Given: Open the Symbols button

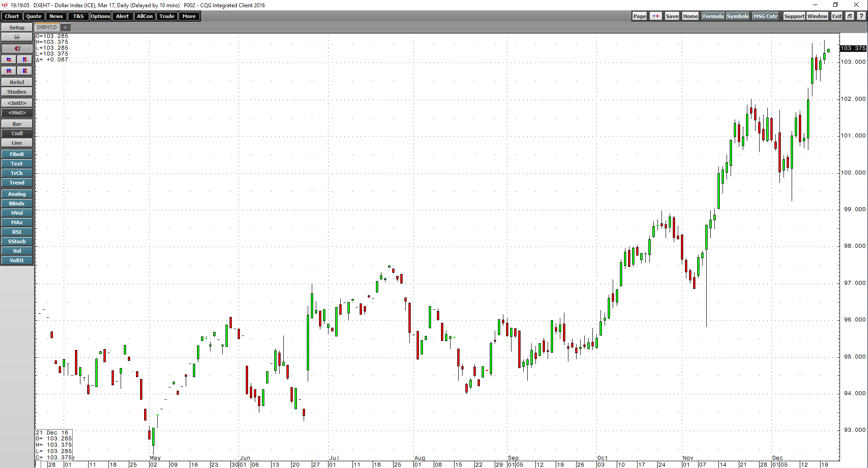Looking at the screenshot, I should 737,16.
